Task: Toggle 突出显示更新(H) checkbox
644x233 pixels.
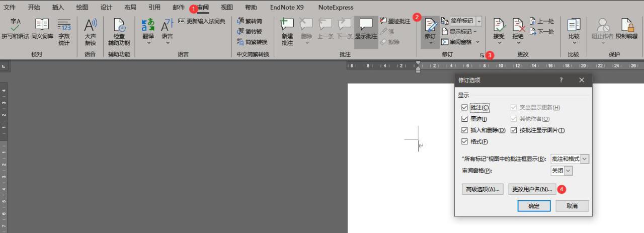Action: pyautogui.click(x=514, y=108)
